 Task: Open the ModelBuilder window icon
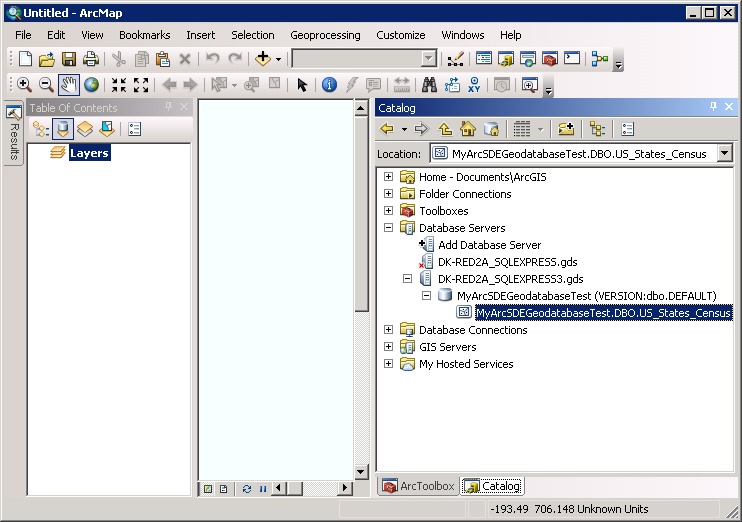[x=600, y=59]
